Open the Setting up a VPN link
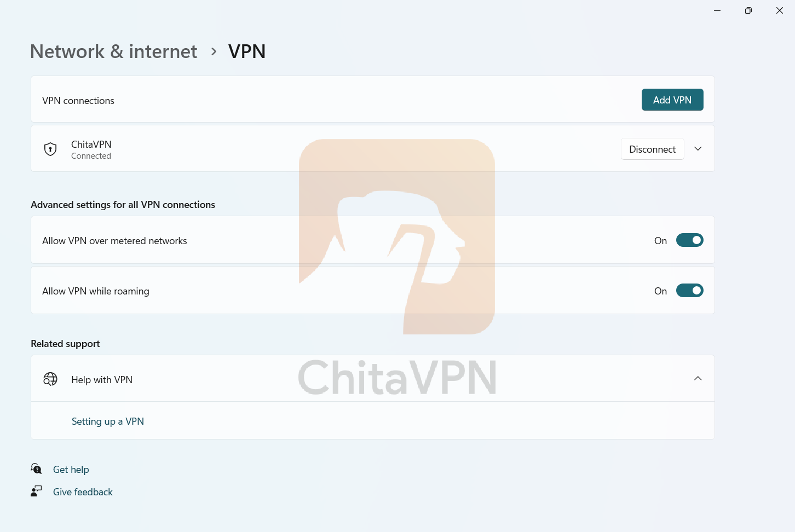795x532 pixels. [108, 421]
